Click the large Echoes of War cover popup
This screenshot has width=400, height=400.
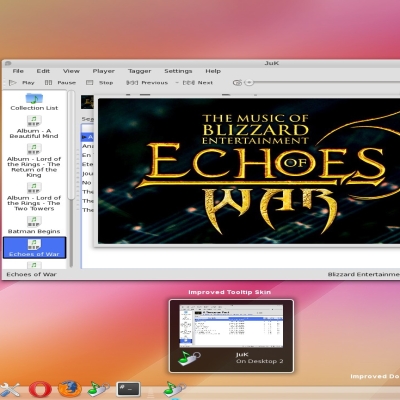pyautogui.click(x=248, y=171)
